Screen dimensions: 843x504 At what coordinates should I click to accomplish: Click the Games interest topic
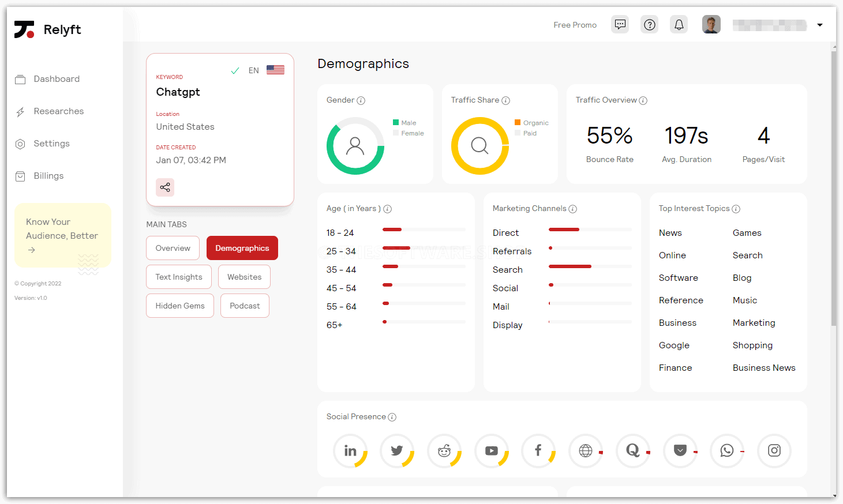747,233
